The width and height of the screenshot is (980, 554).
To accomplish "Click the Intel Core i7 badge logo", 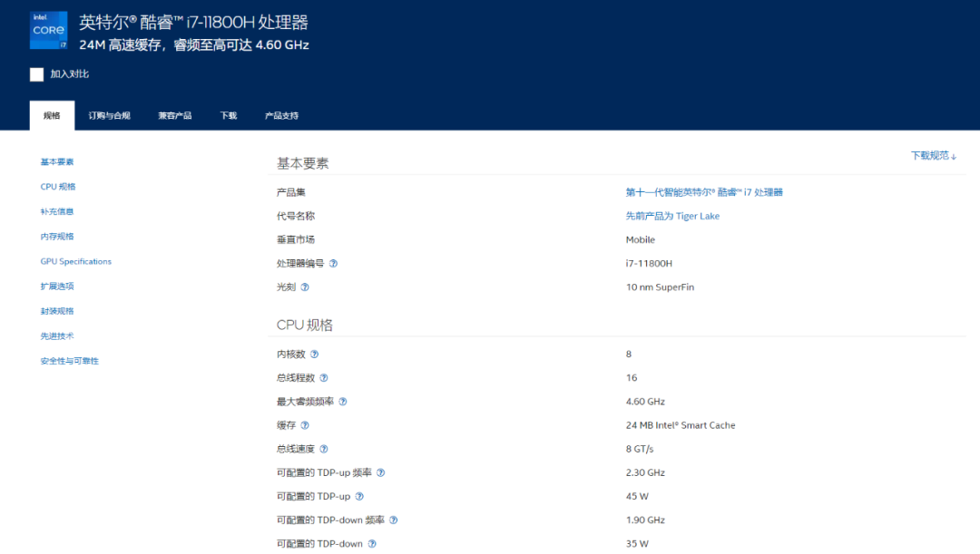I will 49,30.
